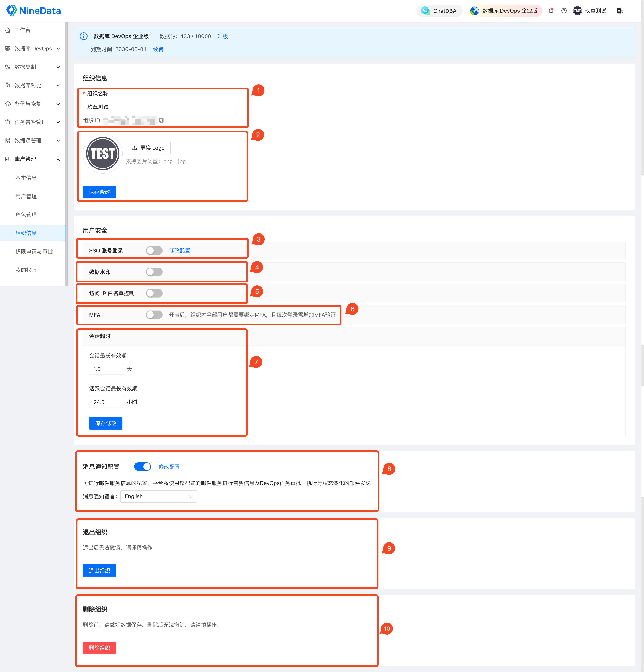Click the 工作台 home icon
This screenshot has height=672, width=644.
(x=8, y=30)
